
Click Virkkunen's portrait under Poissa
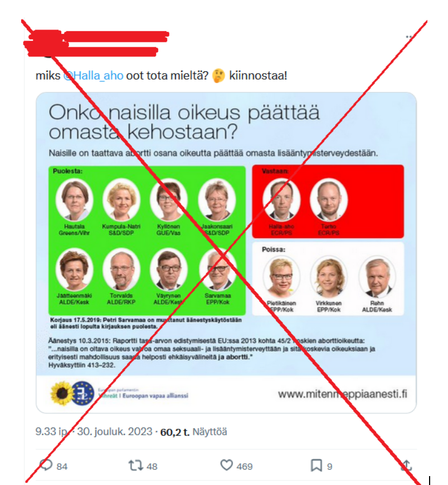coord(329,276)
